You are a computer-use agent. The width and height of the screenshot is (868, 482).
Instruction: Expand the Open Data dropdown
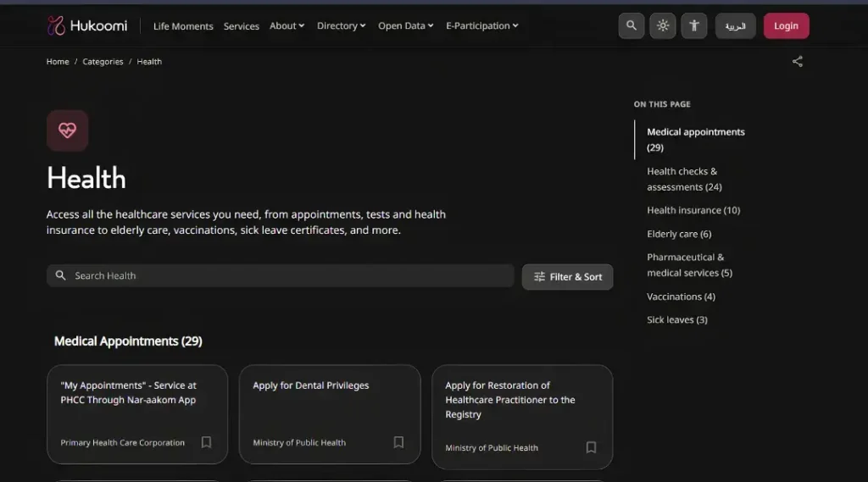tap(406, 25)
